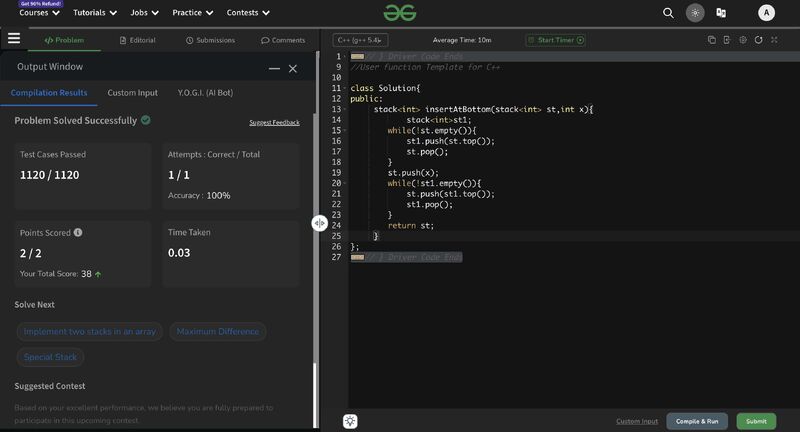The image size is (800, 432).
Task: Open the 'Special Stack' problem
Action: (x=51, y=357)
